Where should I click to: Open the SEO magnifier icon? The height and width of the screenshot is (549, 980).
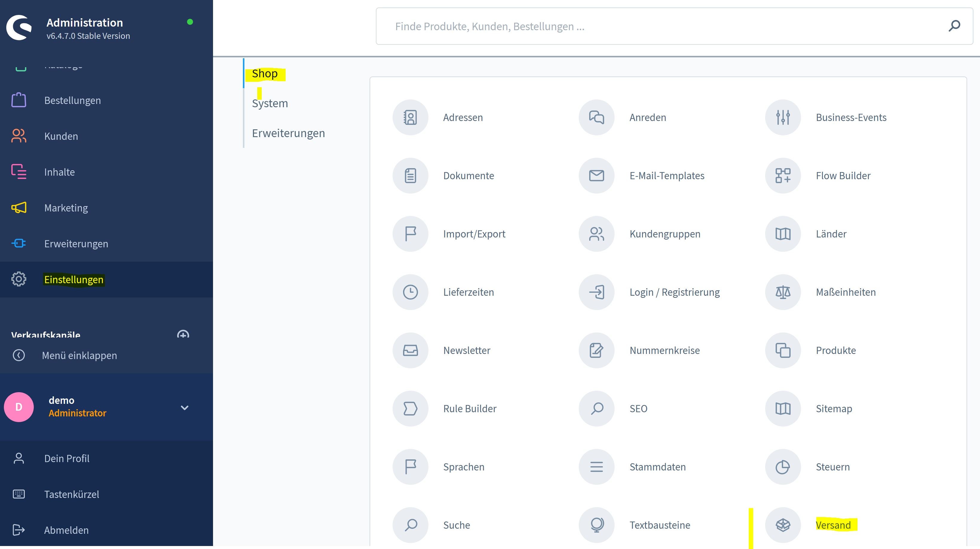(x=596, y=408)
